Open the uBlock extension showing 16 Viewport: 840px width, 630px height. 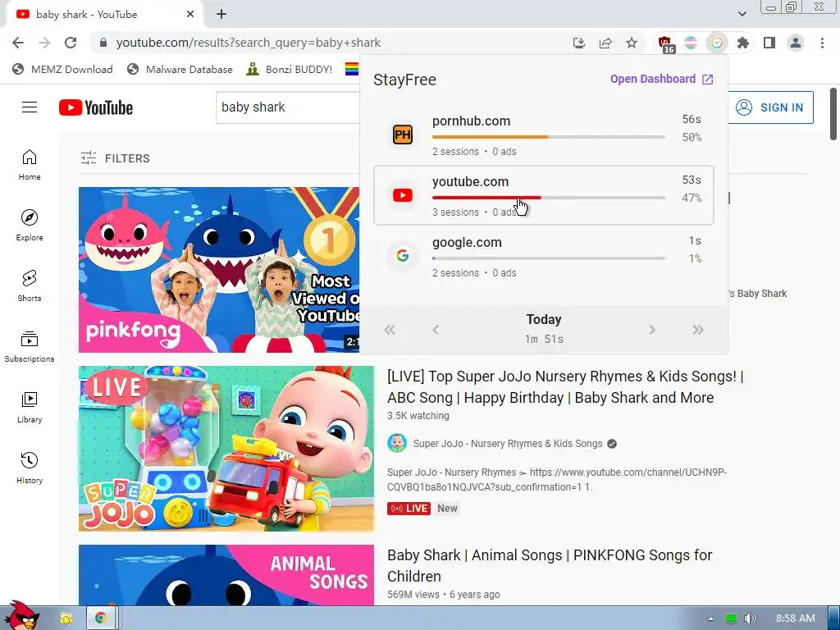click(665, 43)
